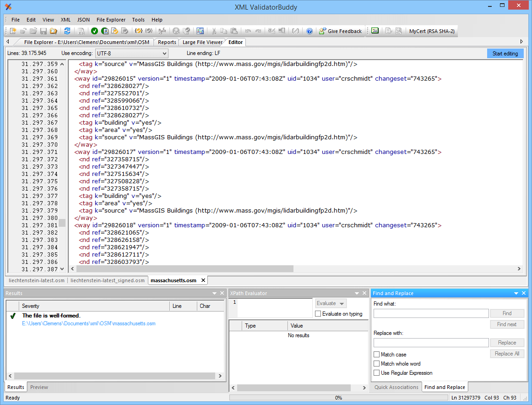Open the blue Help icon on the toolbar
Image resolution: width=532 pixels, height=405 pixels.
coord(310,31)
